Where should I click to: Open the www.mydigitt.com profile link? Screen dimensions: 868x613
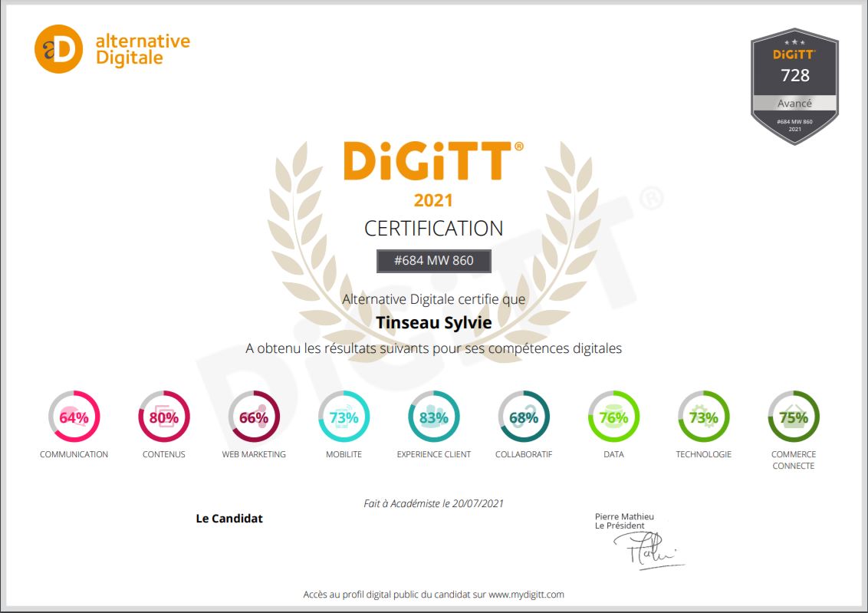(x=526, y=595)
